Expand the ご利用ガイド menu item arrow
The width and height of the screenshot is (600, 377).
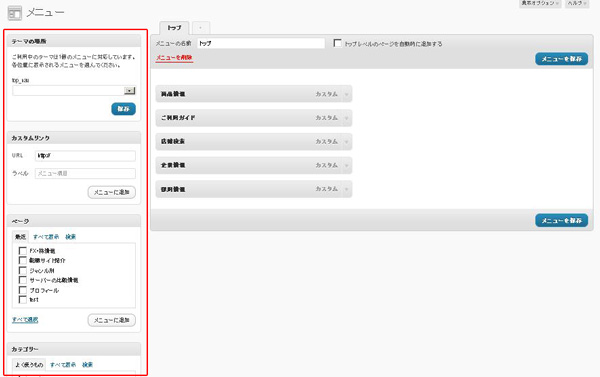346,118
